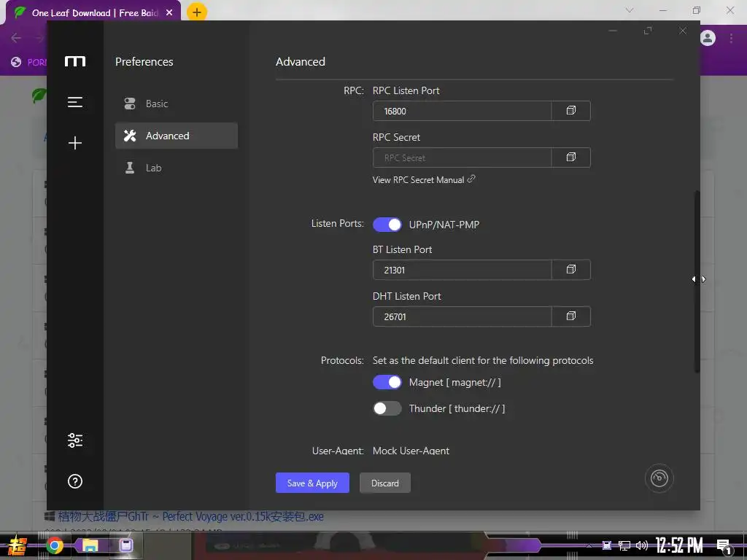This screenshot has width=747, height=560.
Task: Open the Lab preferences tab
Action: [x=177, y=168]
